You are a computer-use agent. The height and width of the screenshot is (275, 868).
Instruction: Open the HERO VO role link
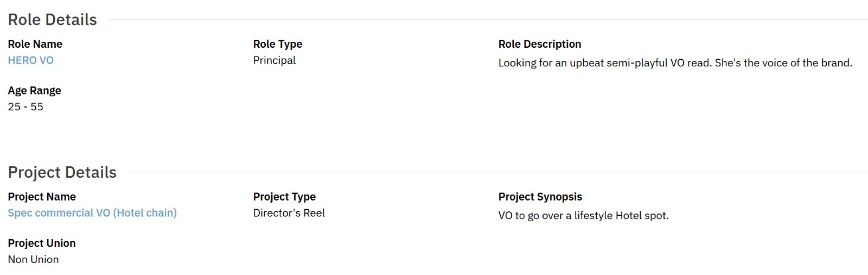point(31,60)
